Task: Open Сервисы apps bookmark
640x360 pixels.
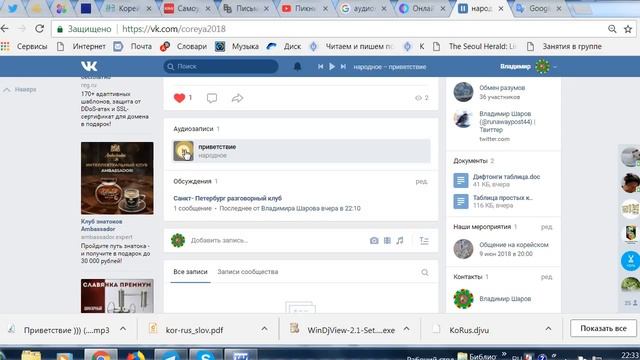Action: coord(24,47)
